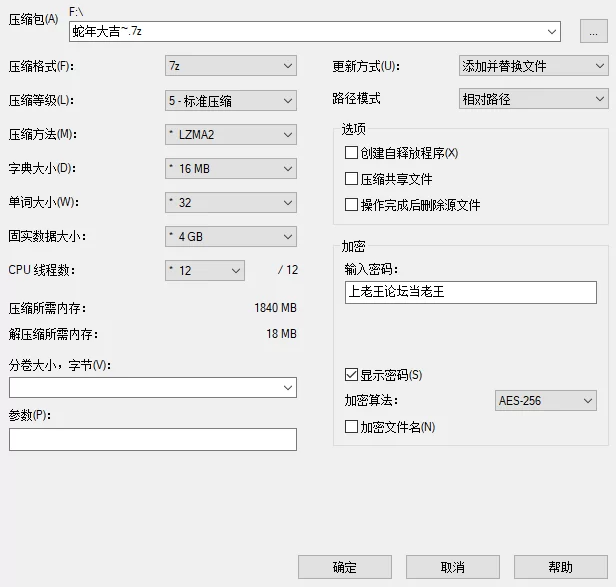Enable 加密文件名 checkbox
The image size is (616, 587).
click(x=390, y=427)
